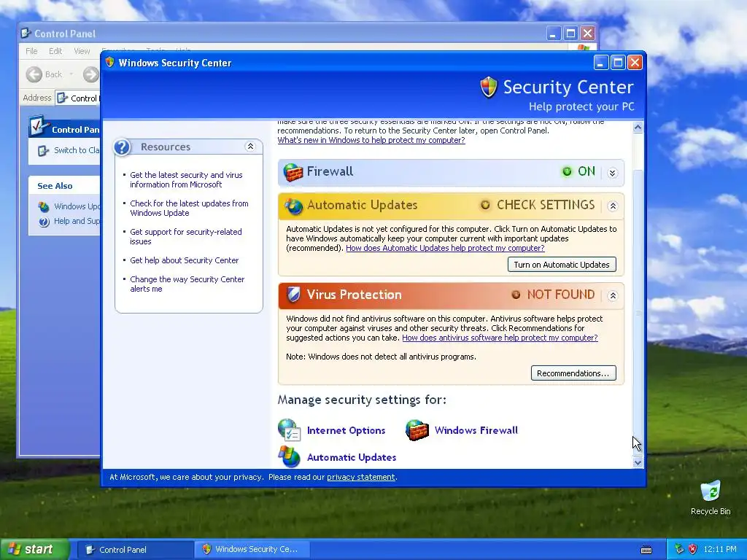
Task: Open Check for the latest updates link
Action: pyautogui.click(x=189, y=208)
